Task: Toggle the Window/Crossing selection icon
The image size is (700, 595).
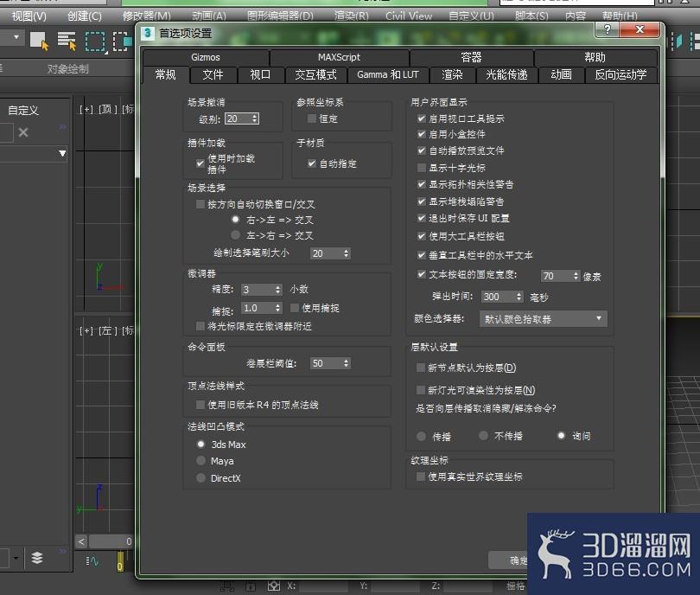Action: (x=123, y=42)
